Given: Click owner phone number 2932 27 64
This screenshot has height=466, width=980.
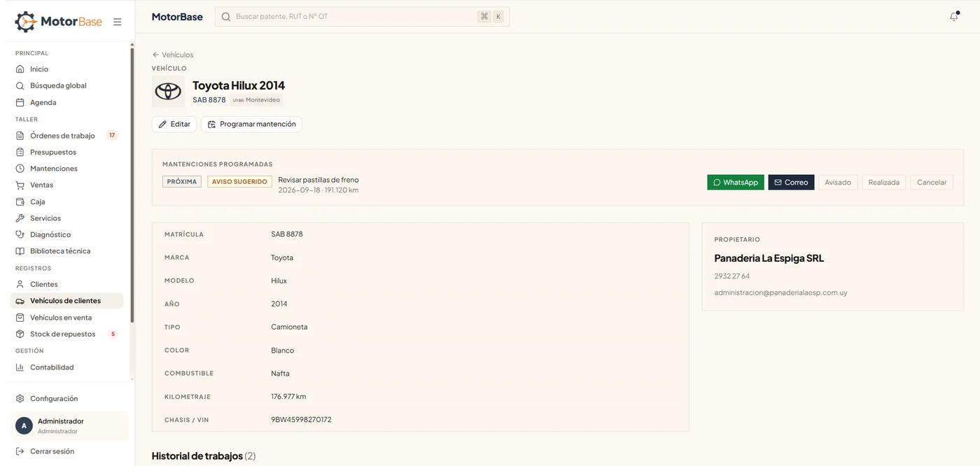Looking at the screenshot, I should [x=731, y=276].
